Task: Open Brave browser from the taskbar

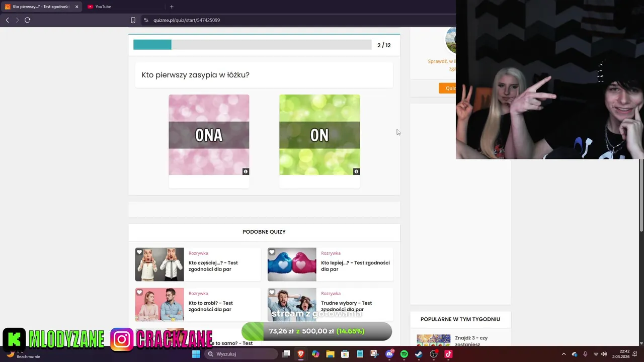Action: (301, 354)
